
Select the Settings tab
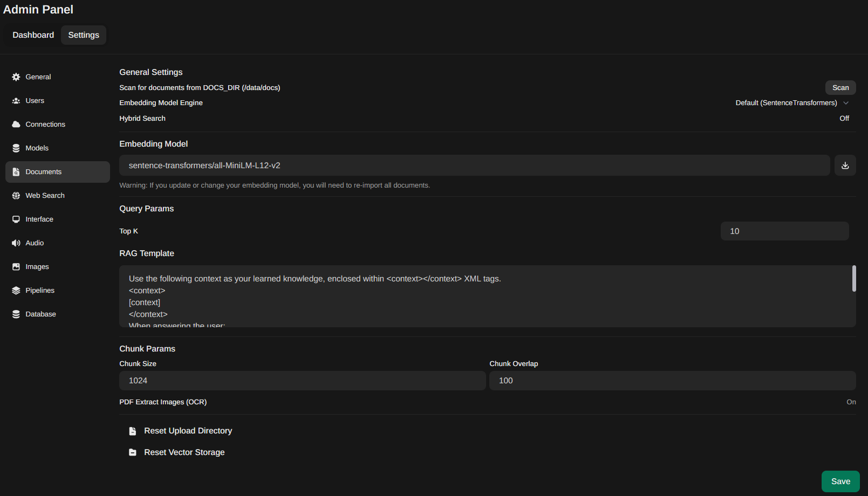(84, 35)
